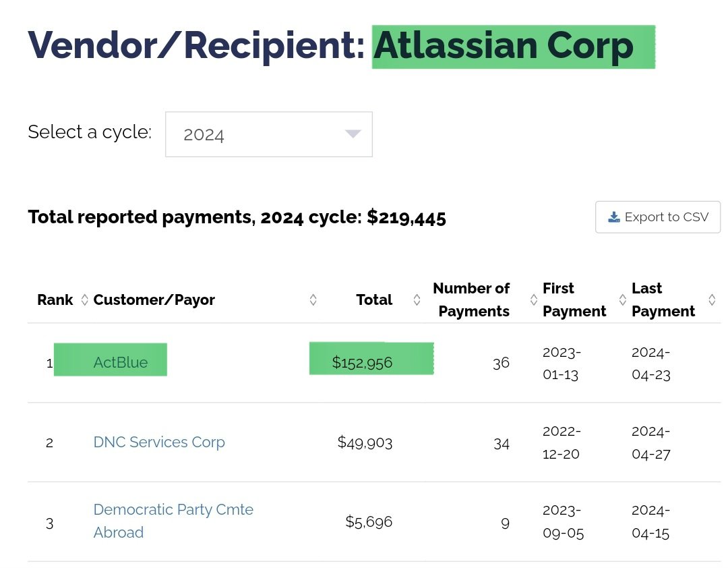Select the $152,956 highlighted total cell

[362, 362]
